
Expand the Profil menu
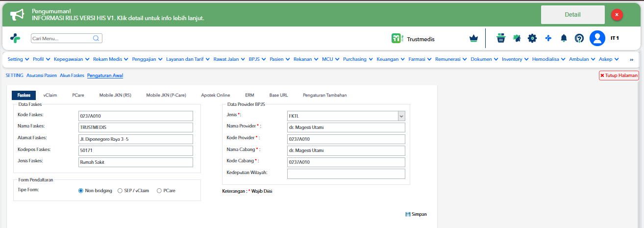point(41,59)
